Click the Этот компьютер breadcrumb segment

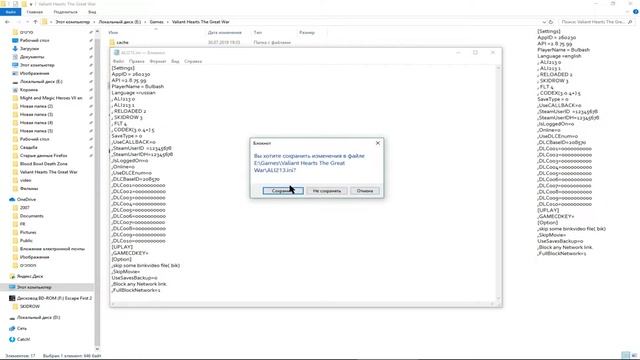[x=73, y=22]
